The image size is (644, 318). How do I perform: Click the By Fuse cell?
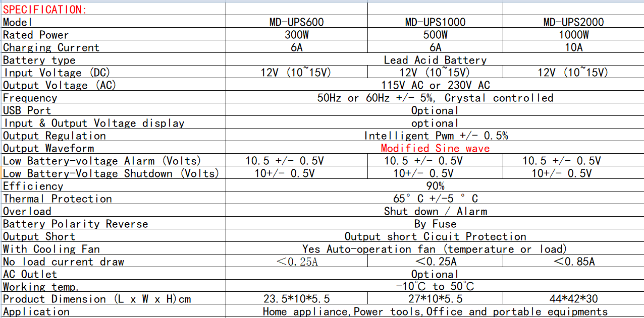[435, 224]
